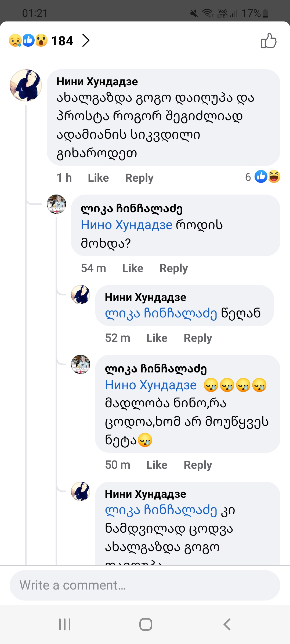Expand full reactions list via 184 count
The image size is (290, 644).
tap(62, 40)
